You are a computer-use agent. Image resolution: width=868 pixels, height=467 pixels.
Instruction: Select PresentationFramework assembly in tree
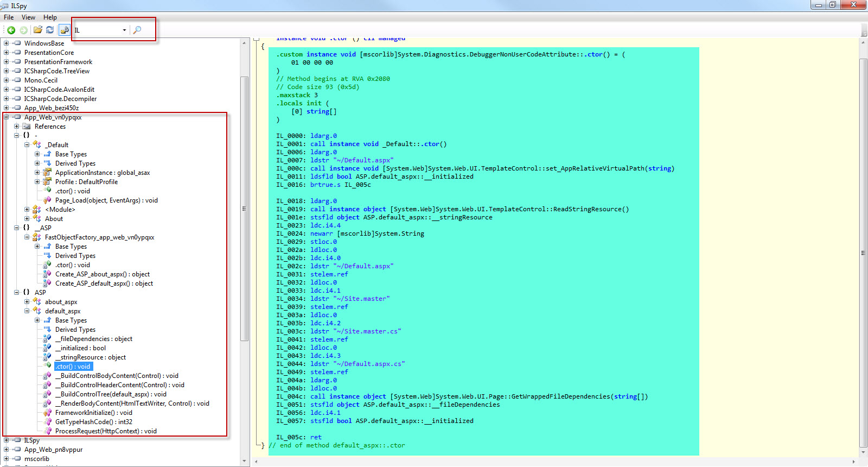tap(58, 61)
